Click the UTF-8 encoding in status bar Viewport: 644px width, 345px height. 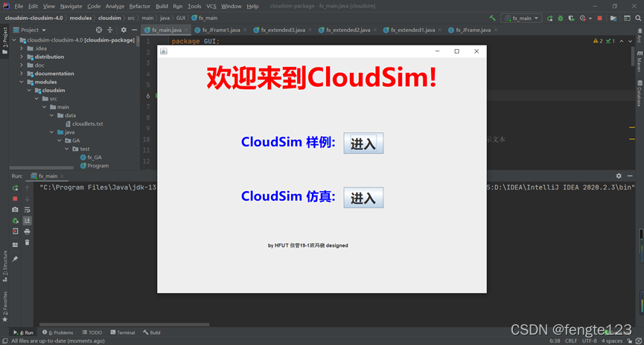[590, 341]
